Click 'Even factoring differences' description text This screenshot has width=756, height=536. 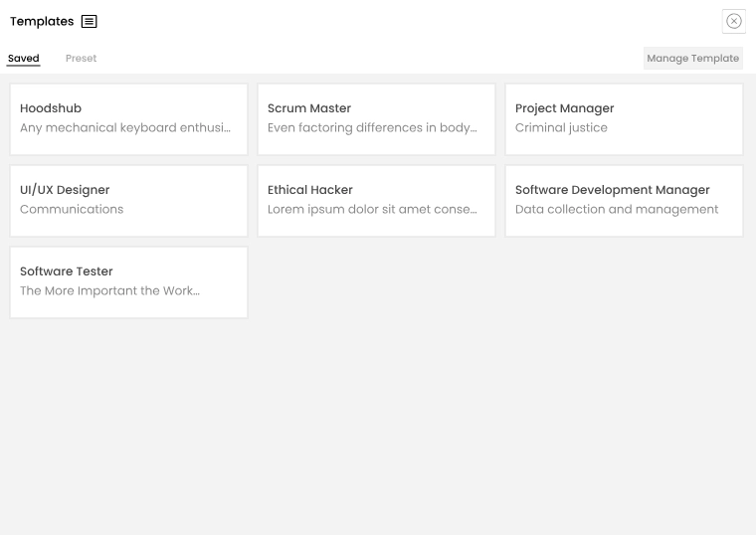point(372,128)
